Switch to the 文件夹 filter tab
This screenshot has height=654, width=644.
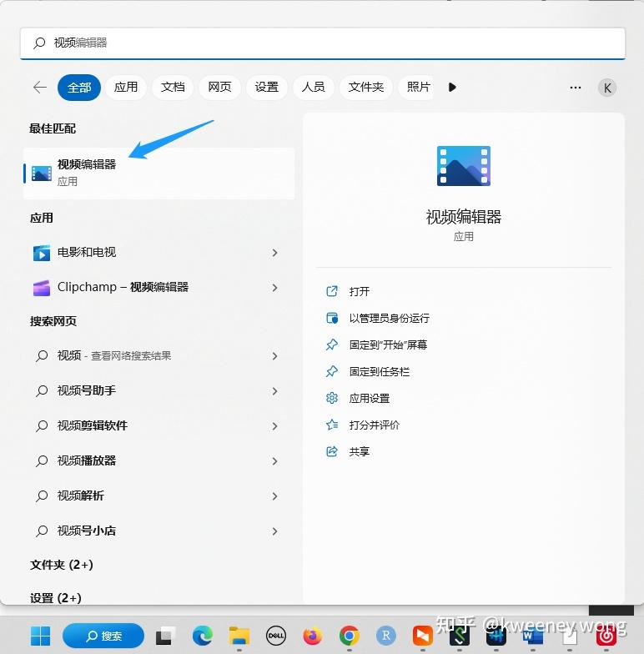pyautogui.click(x=365, y=87)
